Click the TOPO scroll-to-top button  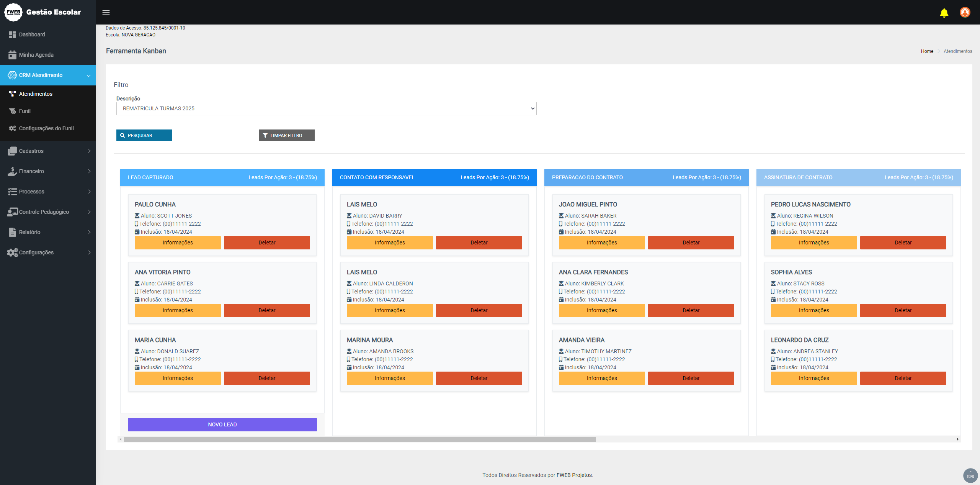[970, 475]
